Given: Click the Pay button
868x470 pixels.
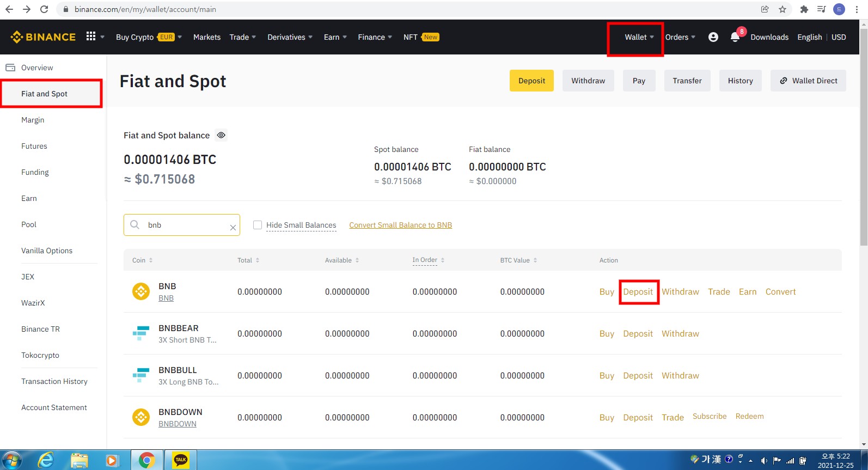Looking at the screenshot, I should pyautogui.click(x=639, y=81).
